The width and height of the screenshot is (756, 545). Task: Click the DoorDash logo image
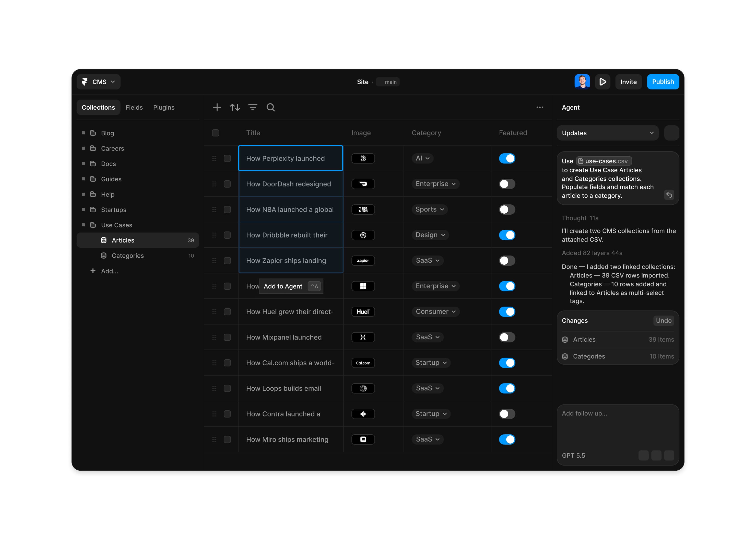point(363,184)
